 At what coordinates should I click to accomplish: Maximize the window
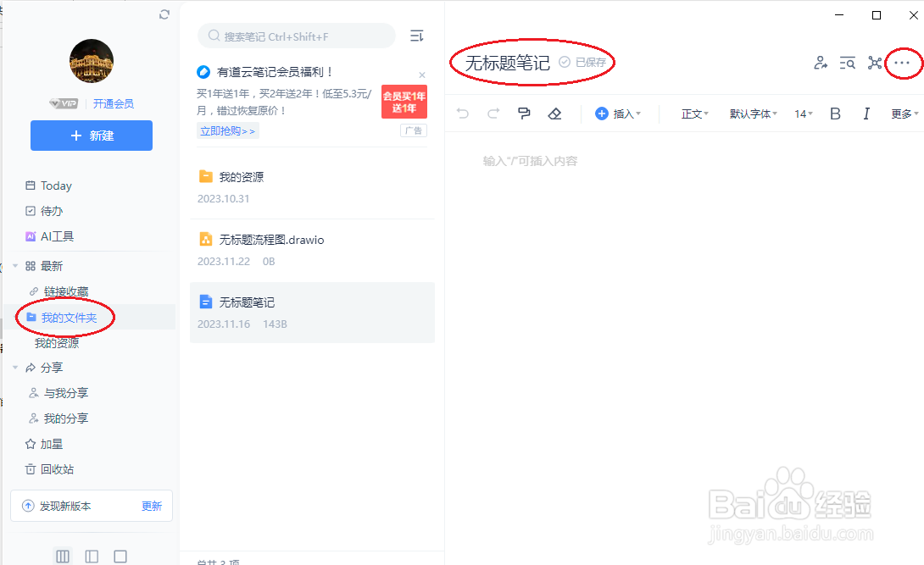tap(877, 15)
